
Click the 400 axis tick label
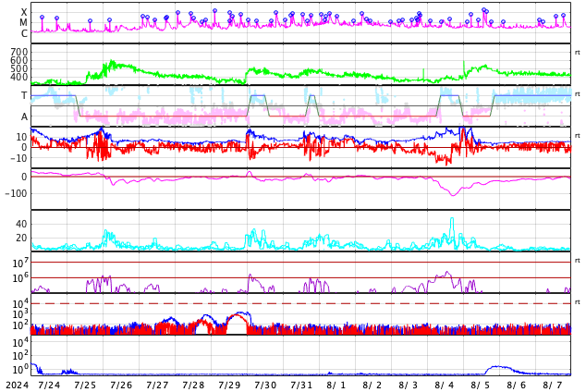tap(19, 77)
